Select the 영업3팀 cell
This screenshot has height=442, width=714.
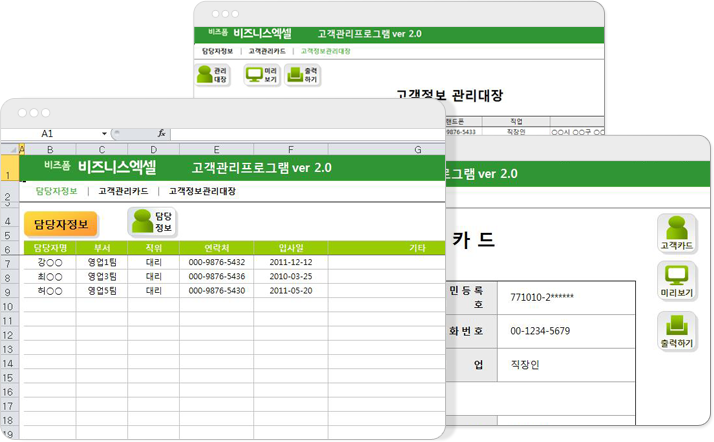[102, 277]
